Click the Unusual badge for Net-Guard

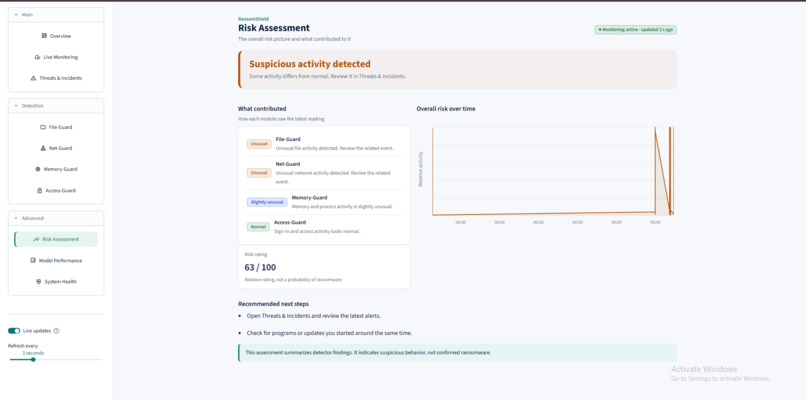(259, 173)
